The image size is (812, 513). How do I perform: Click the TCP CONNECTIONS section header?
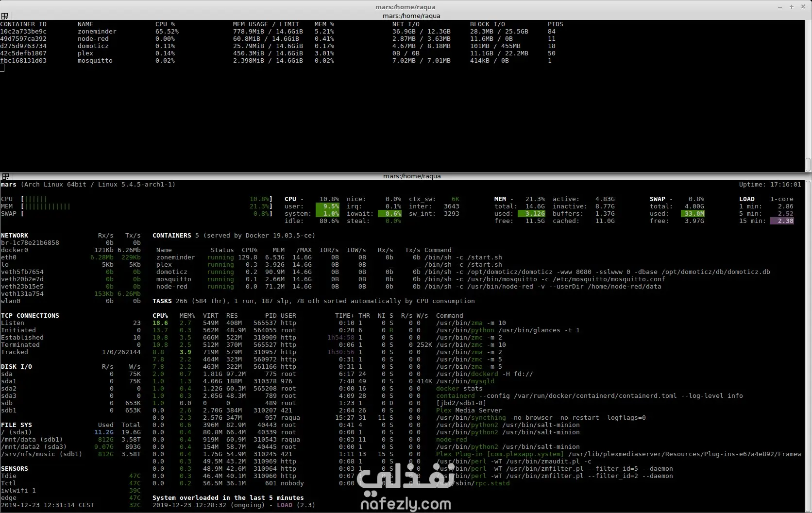click(30, 316)
